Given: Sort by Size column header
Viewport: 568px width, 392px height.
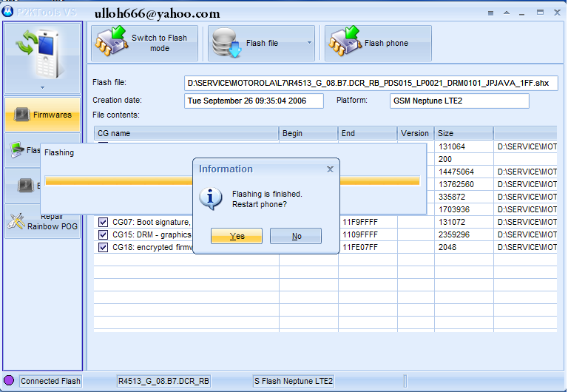Looking at the screenshot, I should tap(464, 133).
